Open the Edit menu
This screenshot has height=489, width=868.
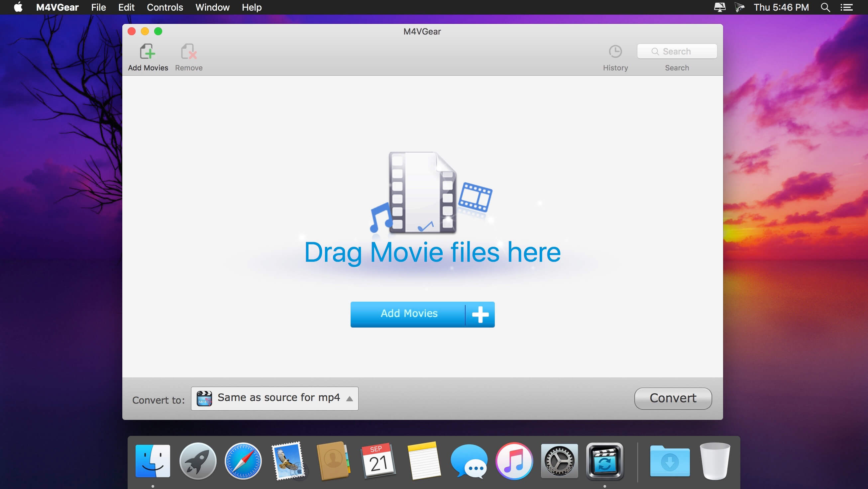point(126,7)
